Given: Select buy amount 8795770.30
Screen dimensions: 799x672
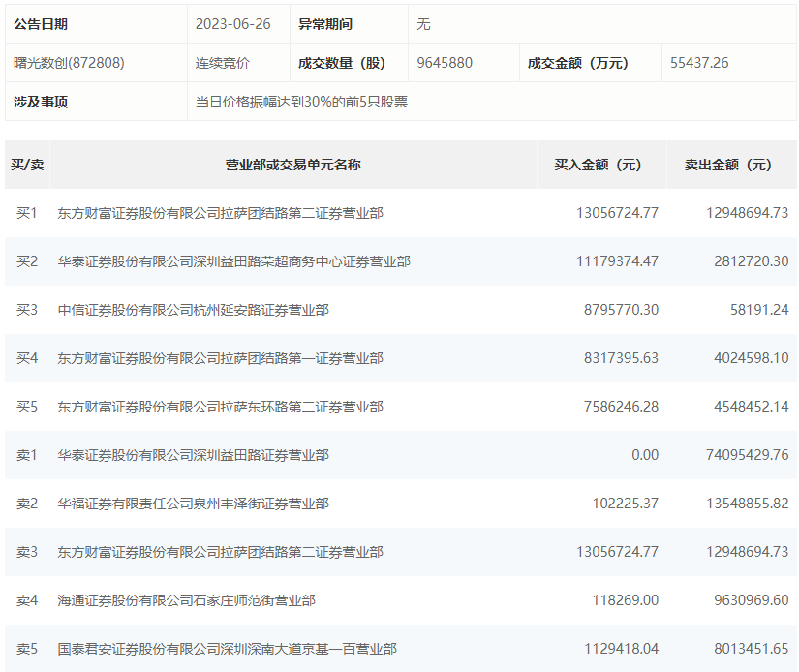Looking at the screenshot, I should (x=621, y=309).
